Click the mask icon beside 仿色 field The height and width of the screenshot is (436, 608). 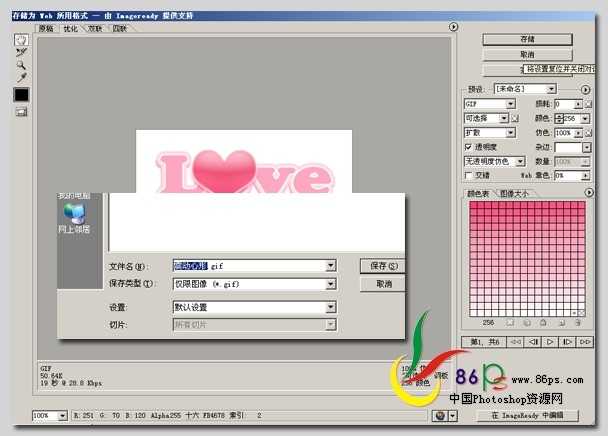[588, 133]
